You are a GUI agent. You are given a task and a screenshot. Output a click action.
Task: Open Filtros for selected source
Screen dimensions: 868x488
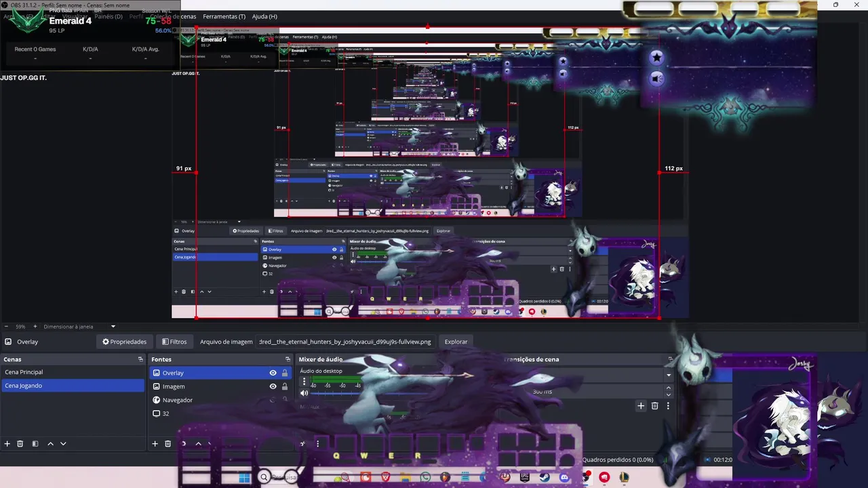(x=174, y=342)
